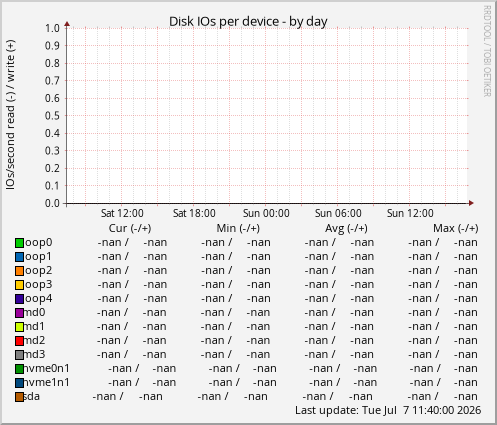Click the red md2 legend swatch
497x425 pixels.
tap(19, 341)
